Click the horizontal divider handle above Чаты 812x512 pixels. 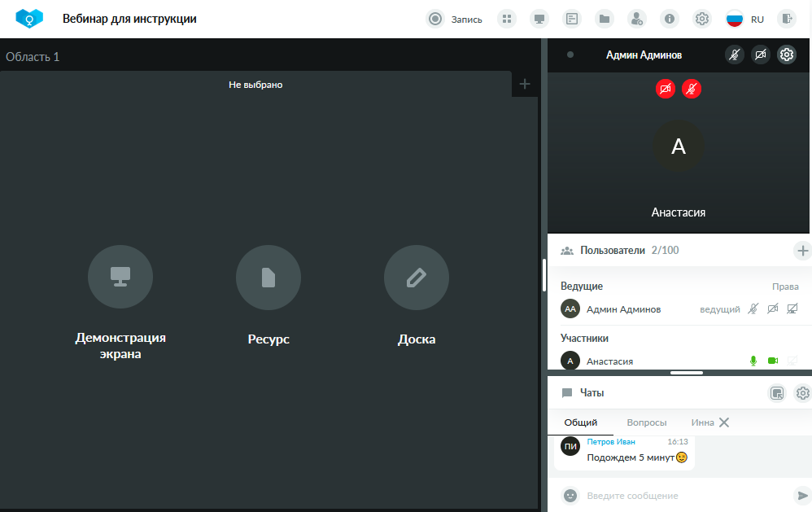[687, 373]
